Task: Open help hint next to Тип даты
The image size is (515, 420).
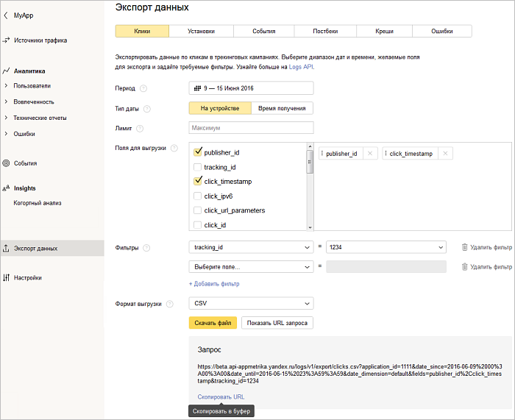Action: pos(147,109)
